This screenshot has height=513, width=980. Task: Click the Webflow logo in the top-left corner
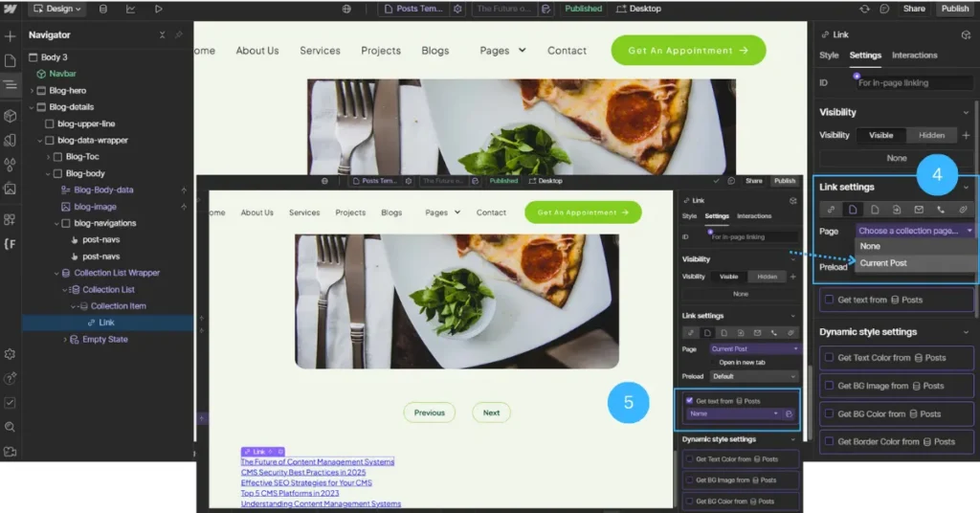click(x=10, y=9)
